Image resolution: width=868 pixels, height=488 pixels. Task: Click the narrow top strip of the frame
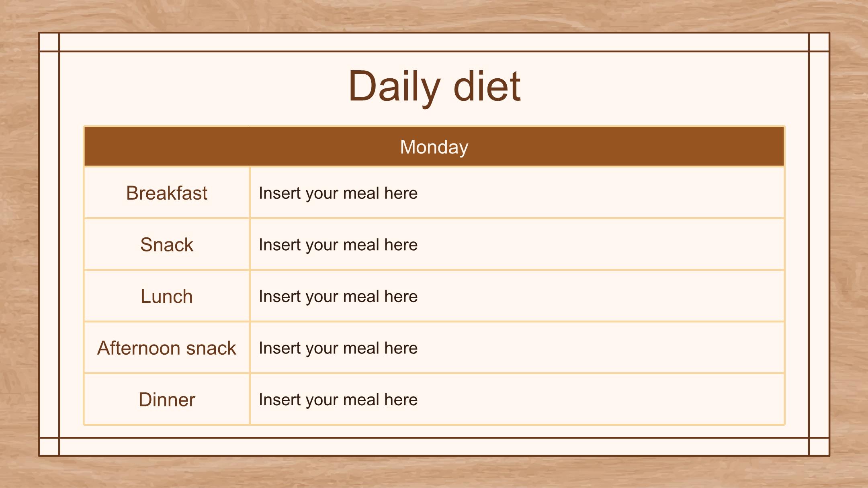434,42
